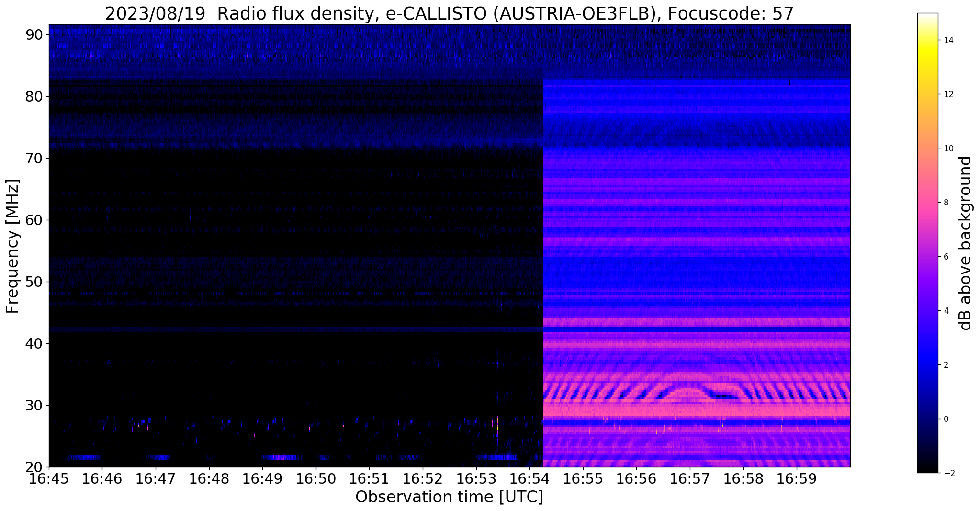Click the 16:56 time tick label
The width and height of the screenshot is (980, 511).
tap(636, 478)
